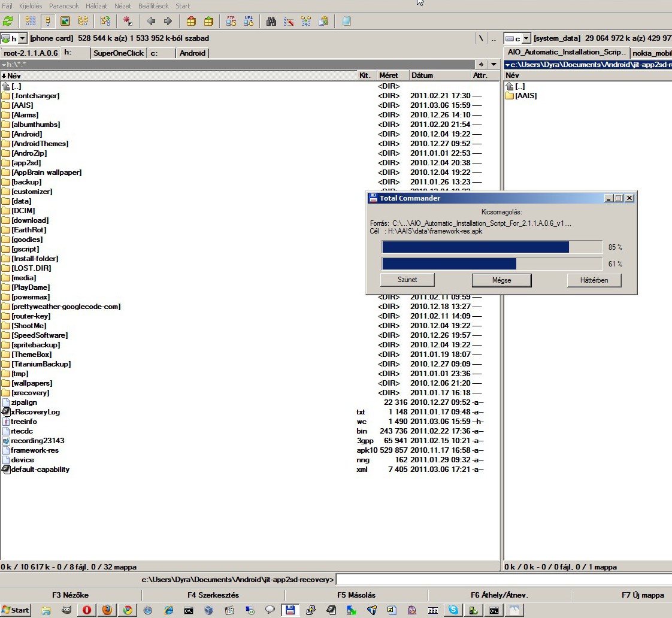The height and width of the screenshot is (618, 672).
Task: Click the red asterisk select-files icon
Action: tap(128, 21)
